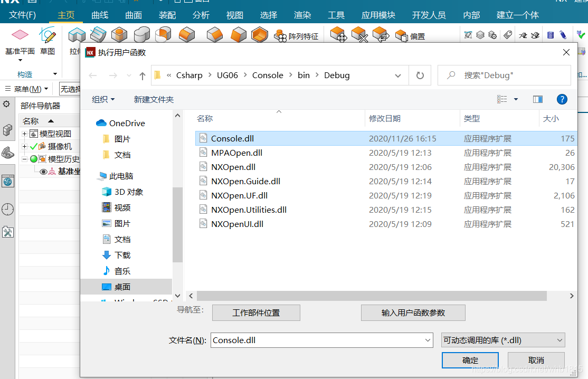Click the 输入用户函数参数 button
Screen dimensions: 588x379
tap(413, 312)
